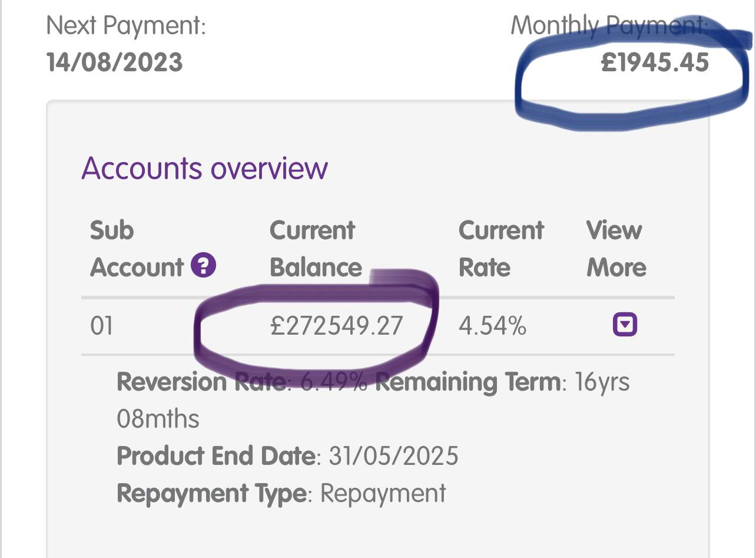The height and width of the screenshot is (558, 756).
Task: Click the Monthly Payment label
Action: click(x=610, y=27)
